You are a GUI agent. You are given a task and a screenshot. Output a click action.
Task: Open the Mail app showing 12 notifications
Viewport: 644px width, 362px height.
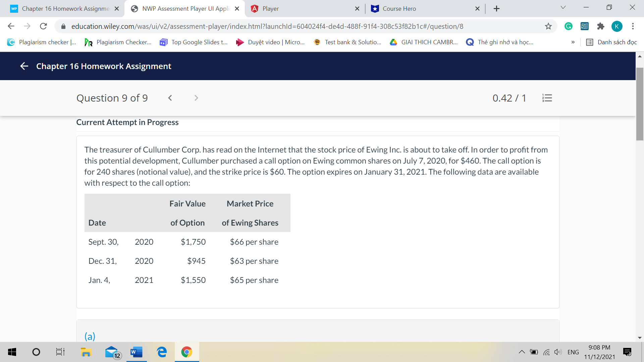tap(111, 352)
